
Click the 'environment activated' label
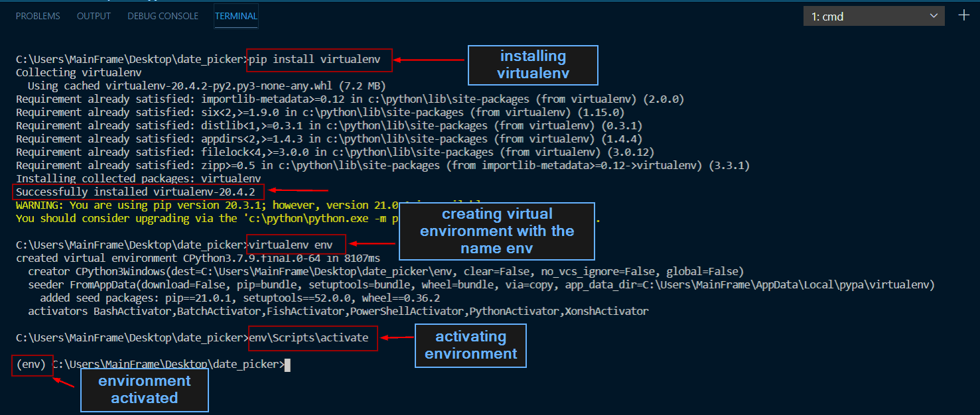point(144,390)
